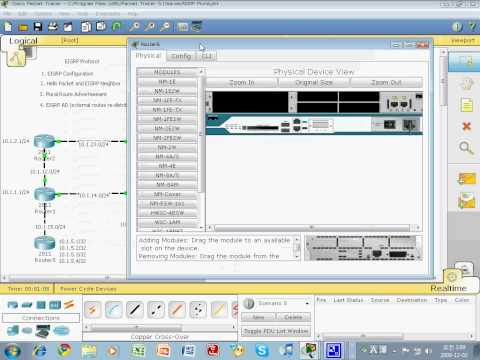Click module list scroll-down arrow

pos(201,227)
